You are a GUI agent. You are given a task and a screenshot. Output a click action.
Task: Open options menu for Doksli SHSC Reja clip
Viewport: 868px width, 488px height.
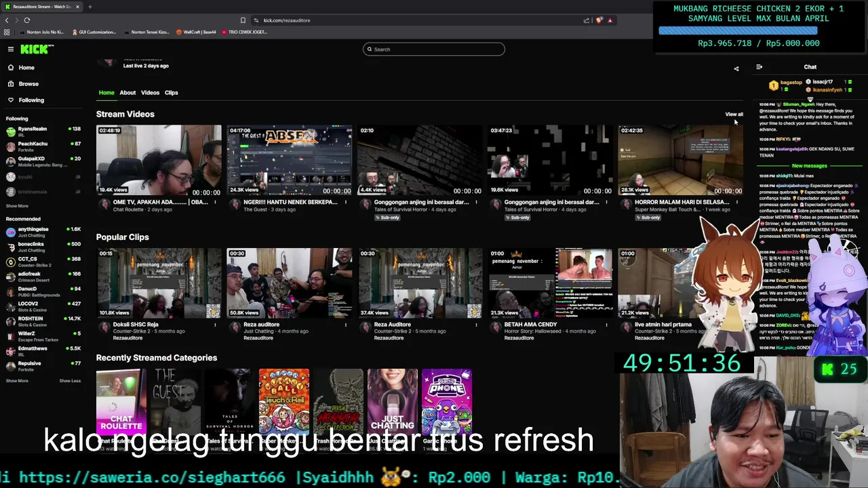pyautogui.click(x=216, y=325)
